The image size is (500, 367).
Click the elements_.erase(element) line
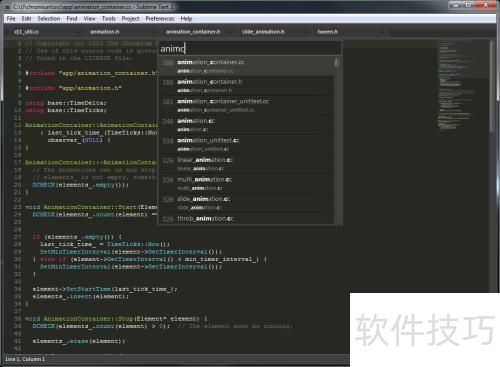coord(79,341)
